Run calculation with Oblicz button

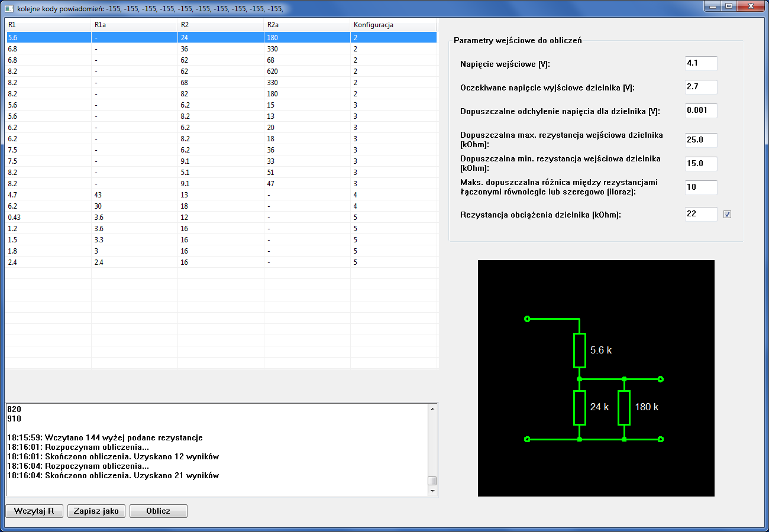point(159,511)
